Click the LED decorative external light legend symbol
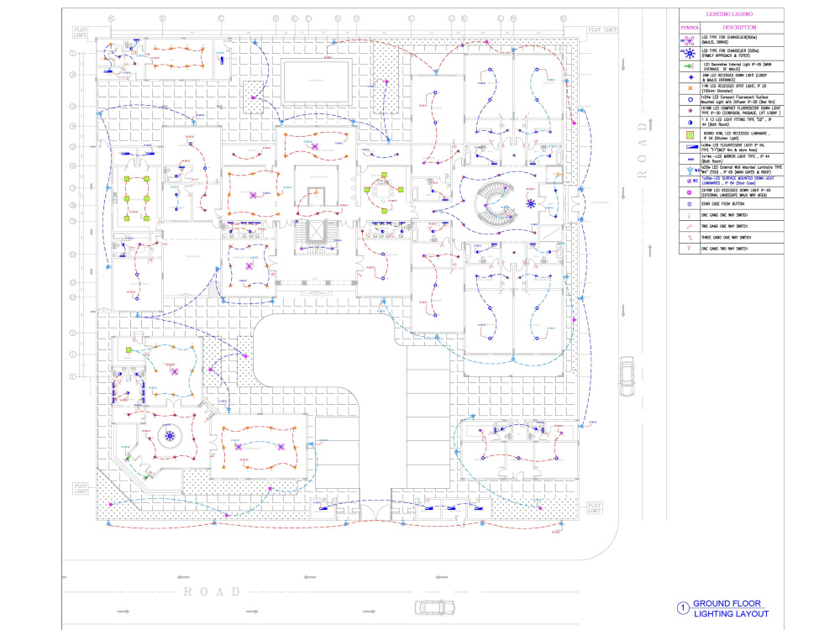 (x=690, y=67)
